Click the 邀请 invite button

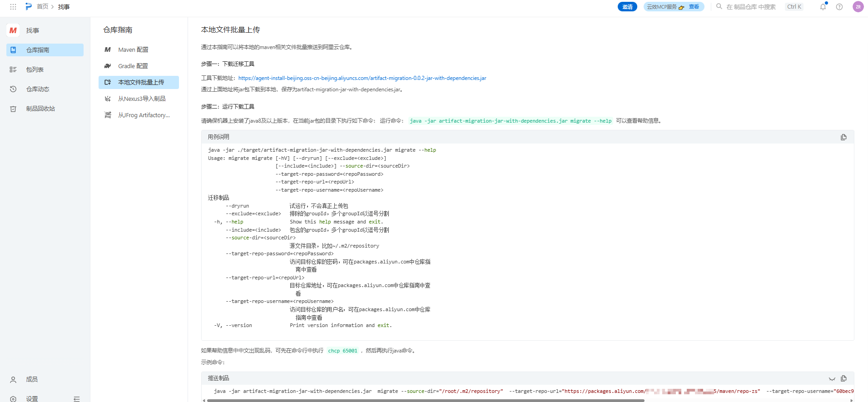pos(627,7)
